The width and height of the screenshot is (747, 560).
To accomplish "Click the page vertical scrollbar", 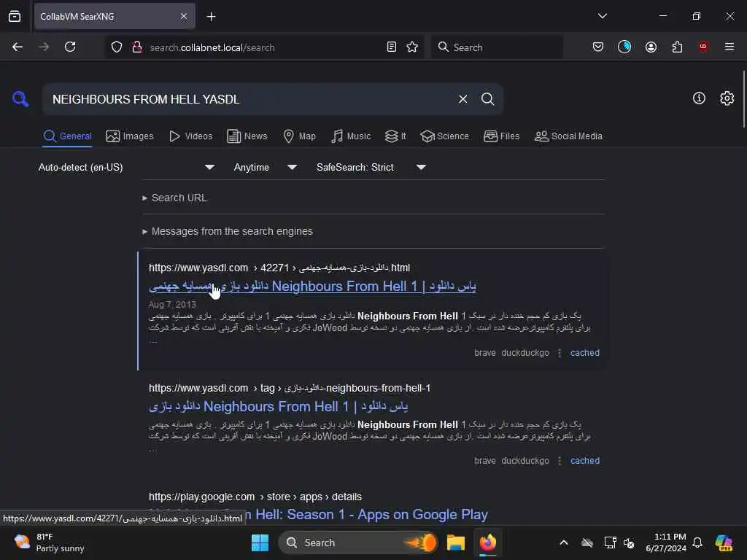I will pos(743,99).
